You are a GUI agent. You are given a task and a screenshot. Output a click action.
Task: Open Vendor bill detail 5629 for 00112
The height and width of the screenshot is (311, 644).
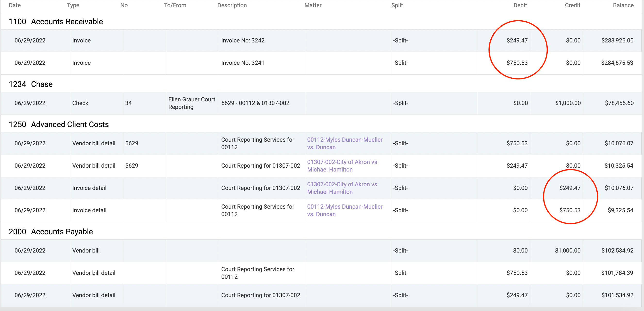132,143
